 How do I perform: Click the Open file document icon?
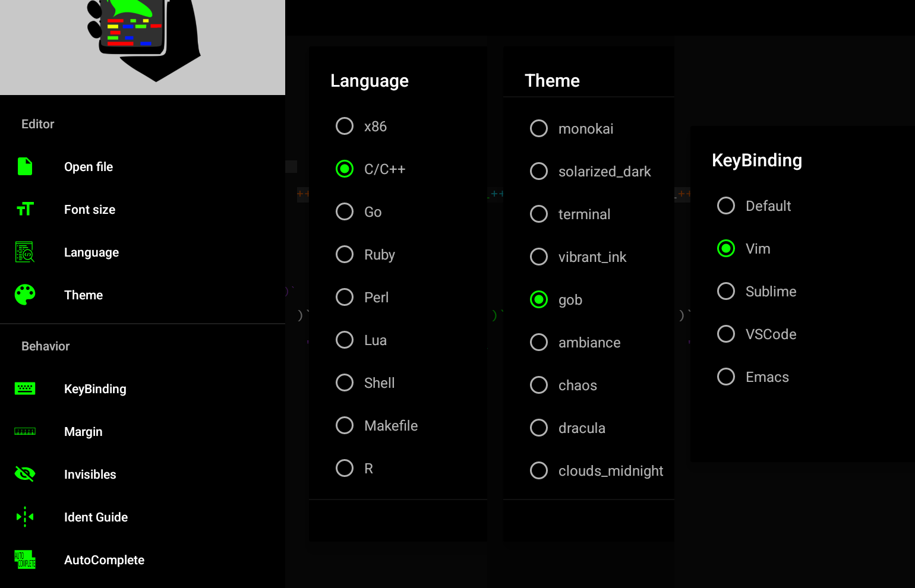(x=24, y=166)
